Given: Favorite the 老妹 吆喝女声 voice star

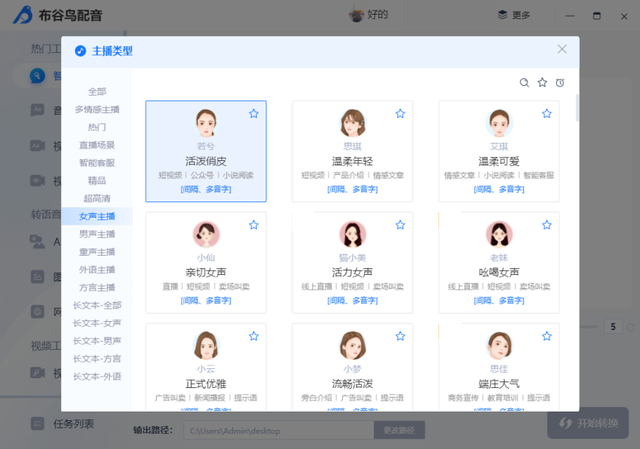Looking at the screenshot, I should point(547,225).
